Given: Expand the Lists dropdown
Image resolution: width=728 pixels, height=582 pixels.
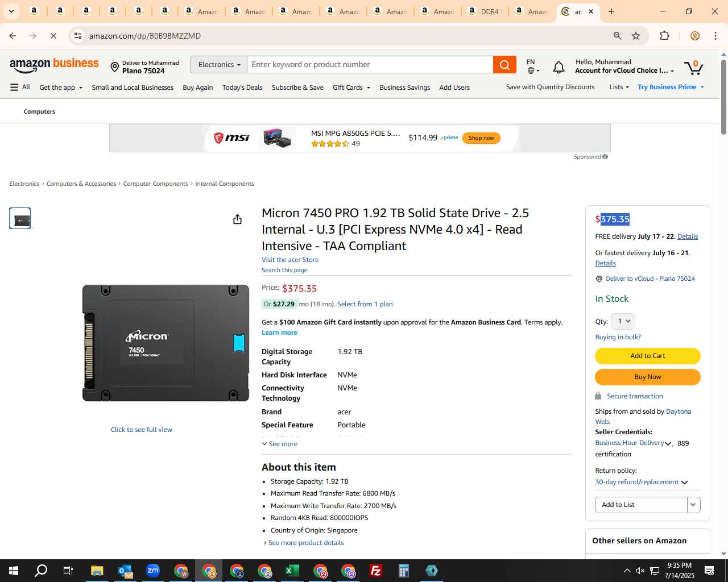Looking at the screenshot, I should tap(619, 87).
